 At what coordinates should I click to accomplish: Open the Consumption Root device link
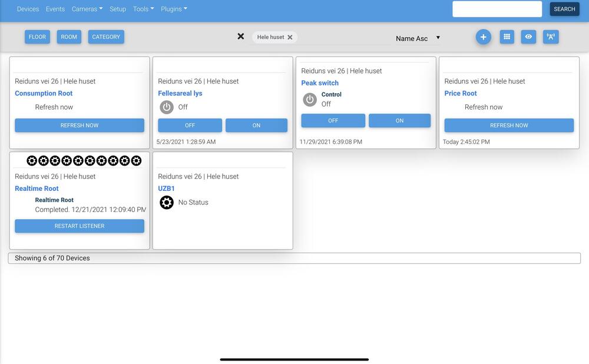tap(44, 94)
